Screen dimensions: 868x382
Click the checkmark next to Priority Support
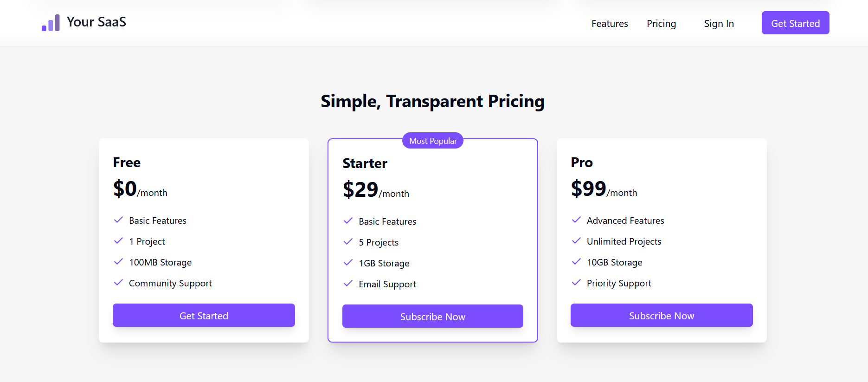(x=577, y=282)
